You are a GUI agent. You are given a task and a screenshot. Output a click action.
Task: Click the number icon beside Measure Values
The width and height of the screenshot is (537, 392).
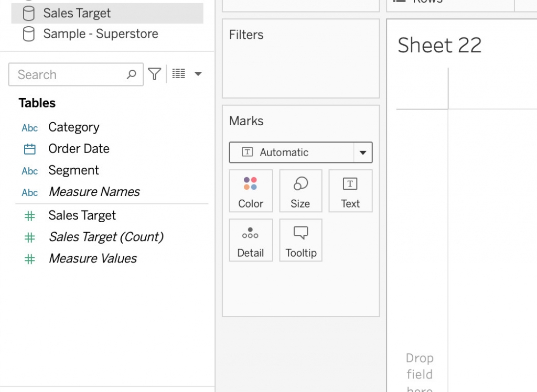[x=29, y=258]
